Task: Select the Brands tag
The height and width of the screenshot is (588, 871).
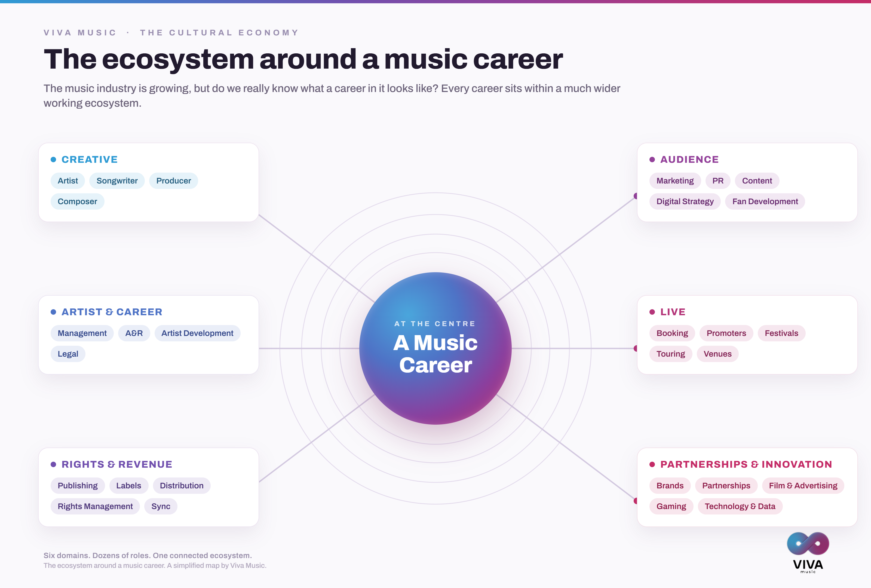Action: coord(670,486)
